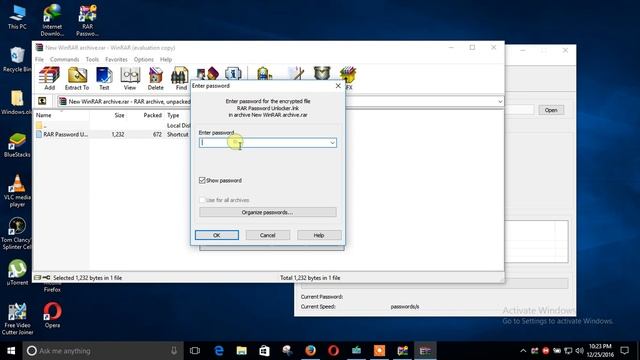Image resolution: width=640 pixels, height=360 pixels.
Task: Click the Delete toolbar icon in WinRAR
Action: [x=156, y=78]
